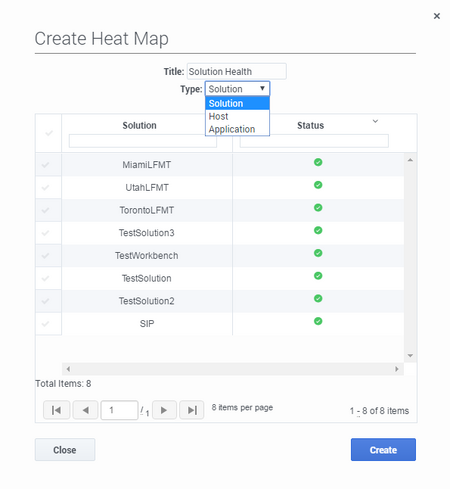Click SIP green status icon
The width and height of the screenshot is (450, 489).
tap(318, 321)
